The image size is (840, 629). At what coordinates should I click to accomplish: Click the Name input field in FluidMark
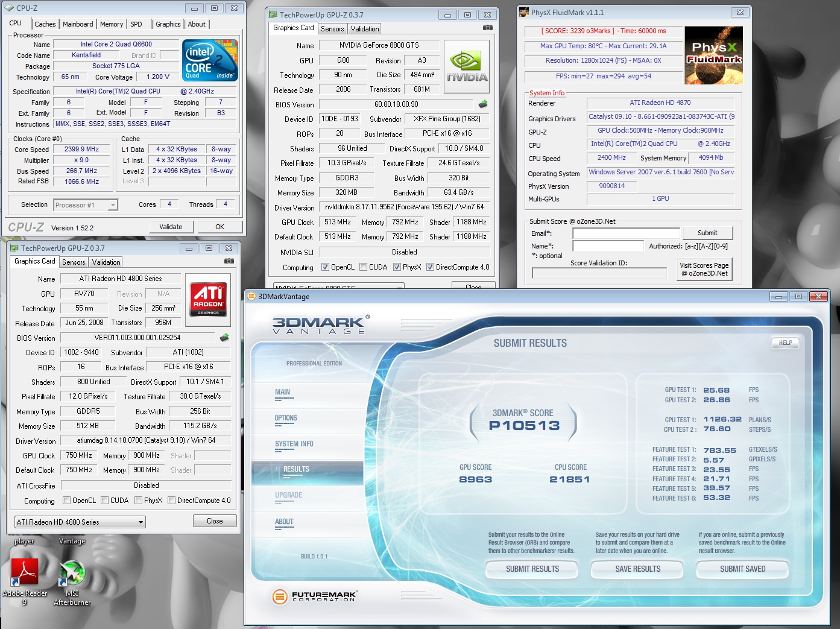608,246
